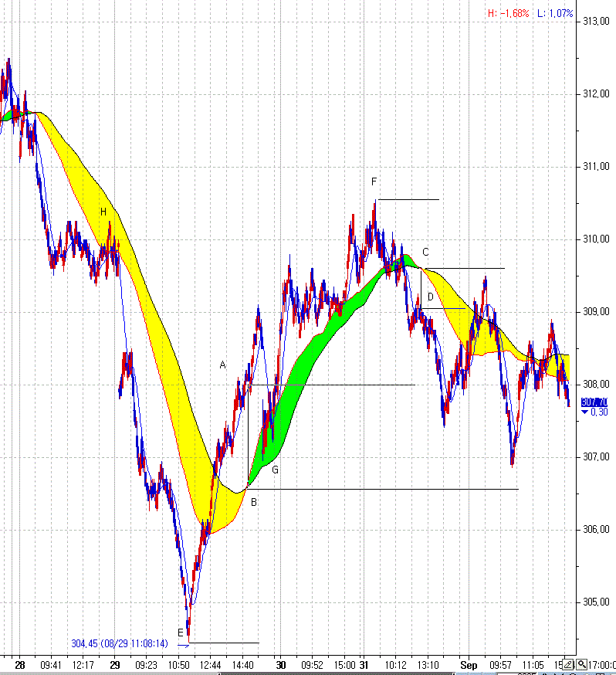The width and height of the screenshot is (616, 675).
Task: Select date 29 on the time axis
Action: coord(115,664)
